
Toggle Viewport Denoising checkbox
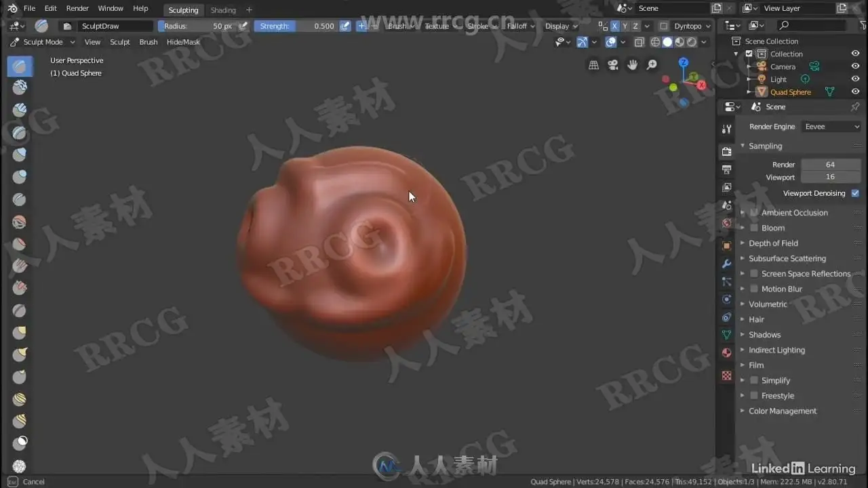[x=855, y=193]
